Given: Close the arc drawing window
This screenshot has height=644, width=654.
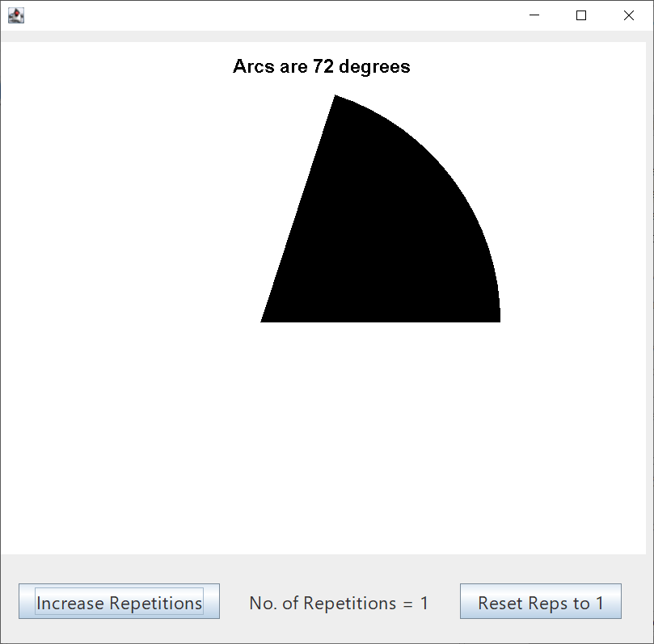Looking at the screenshot, I should pos(628,15).
